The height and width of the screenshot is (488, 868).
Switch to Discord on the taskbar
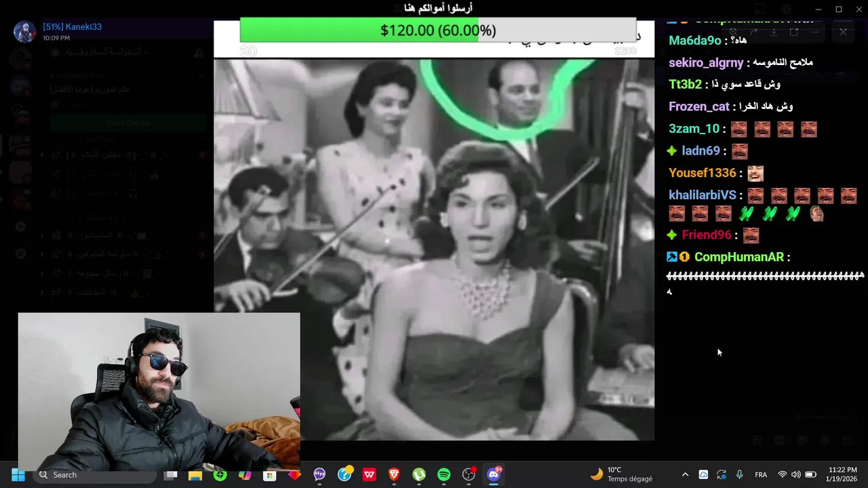494,475
